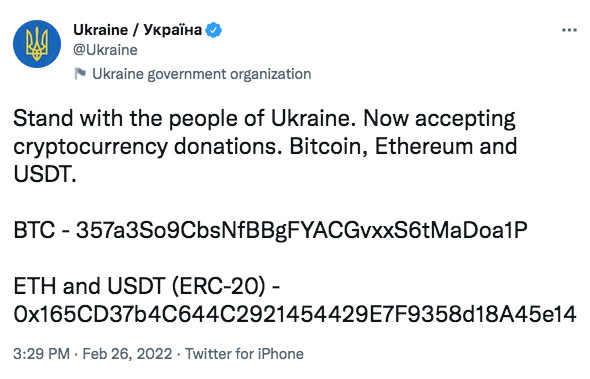Viewport: 590px width, 379px height.
Task: Click the USDT. text ending the paragraph
Action: click(x=45, y=174)
